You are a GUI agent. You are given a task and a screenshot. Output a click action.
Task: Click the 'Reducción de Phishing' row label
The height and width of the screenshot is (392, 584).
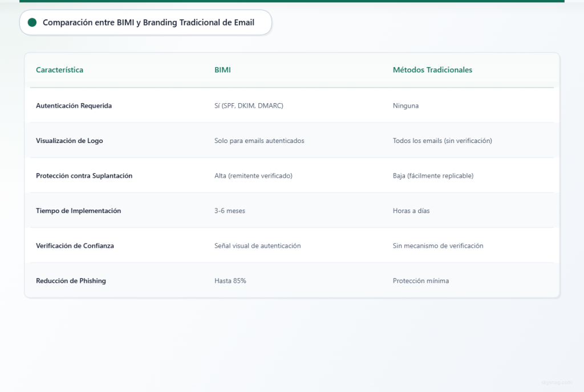(x=71, y=281)
